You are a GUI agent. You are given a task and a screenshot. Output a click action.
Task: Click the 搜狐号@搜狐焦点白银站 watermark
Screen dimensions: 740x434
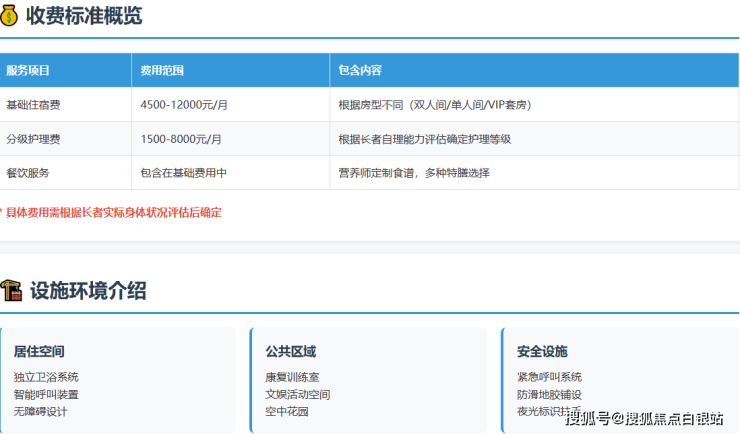pos(644,418)
